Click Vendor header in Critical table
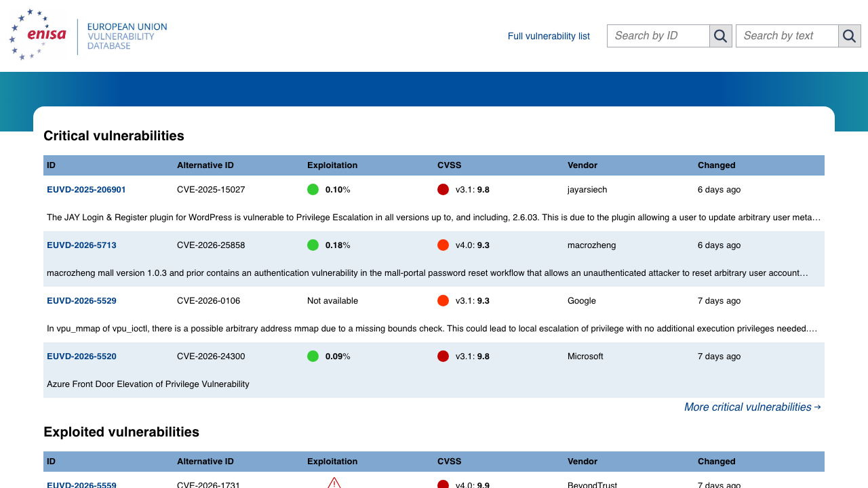868x488 pixels. coord(583,165)
